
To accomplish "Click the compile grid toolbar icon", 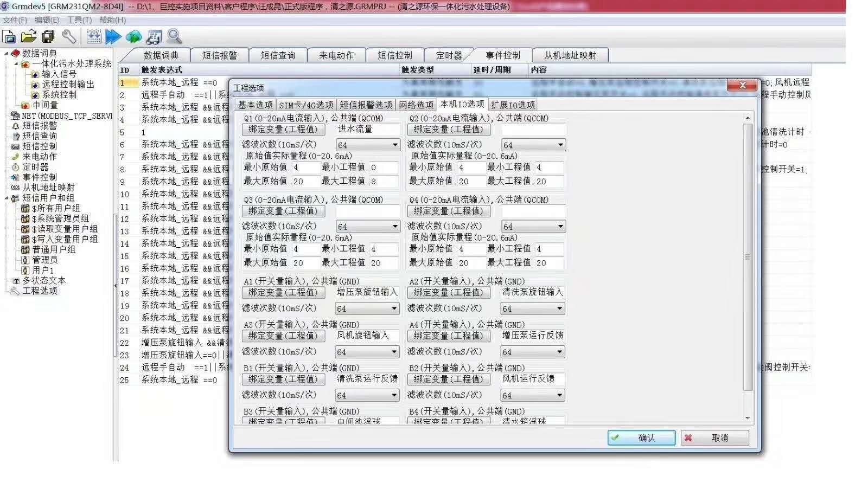I will [x=94, y=37].
